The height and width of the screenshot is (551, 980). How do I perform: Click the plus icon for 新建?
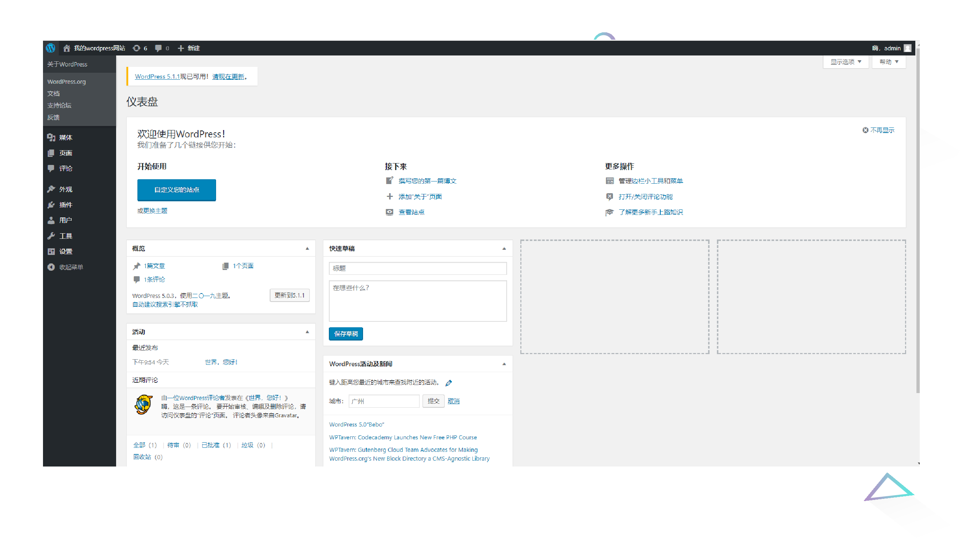tap(181, 48)
